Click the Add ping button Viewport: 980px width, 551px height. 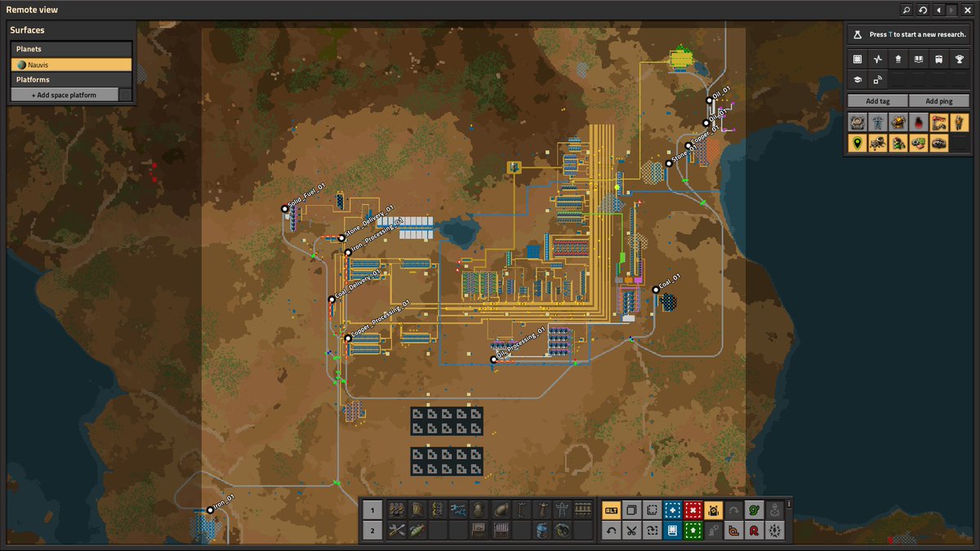pos(940,101)
